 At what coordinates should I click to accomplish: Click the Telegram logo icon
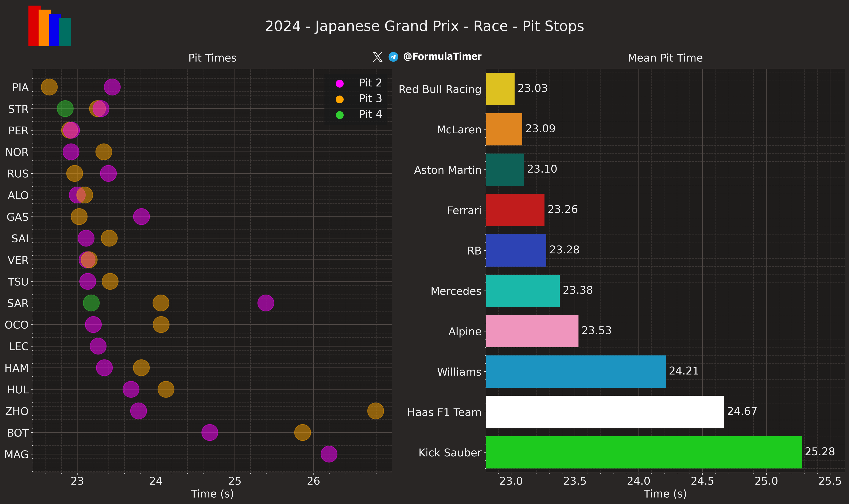tap(393, 57)
